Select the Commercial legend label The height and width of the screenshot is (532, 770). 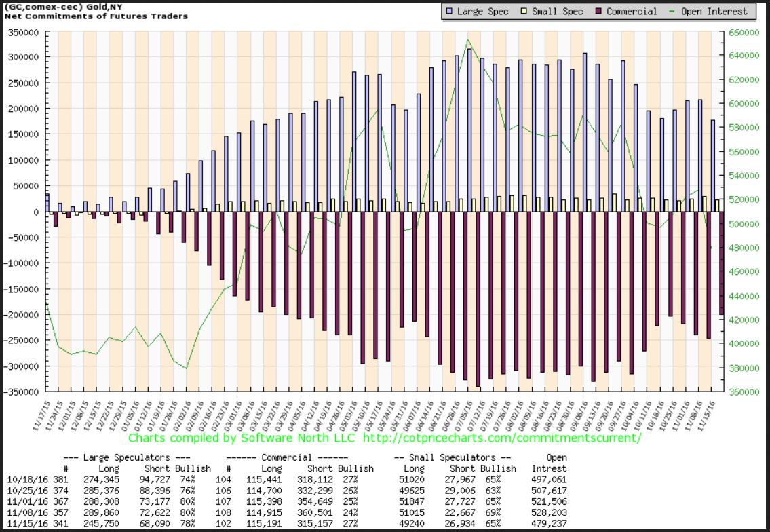pos(632,12)
